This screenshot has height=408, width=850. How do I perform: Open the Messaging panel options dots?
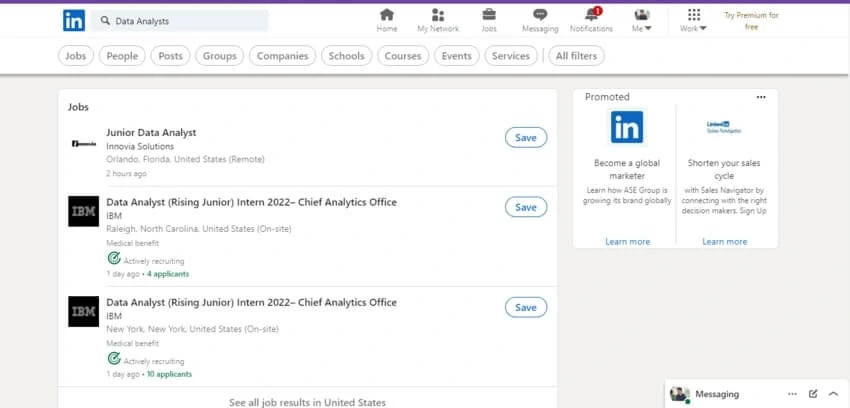pyautogui.click(x=793, y=394)
